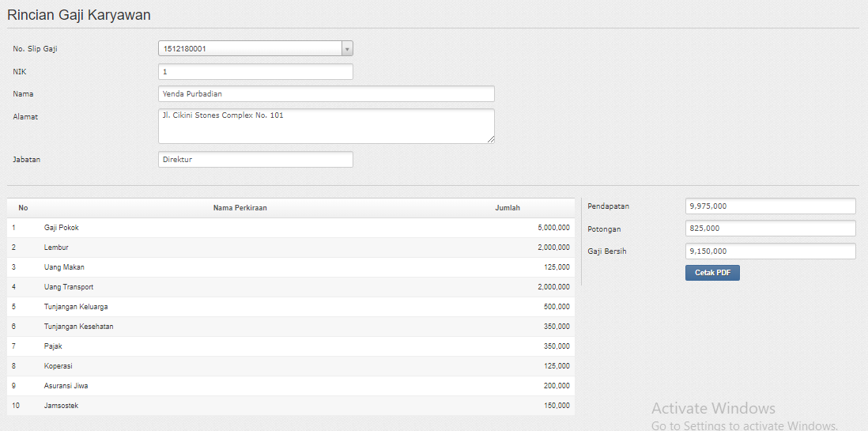
Task: Click the No. Slip Gaji label
Action: pyautogui.click(x=35, y=49)
